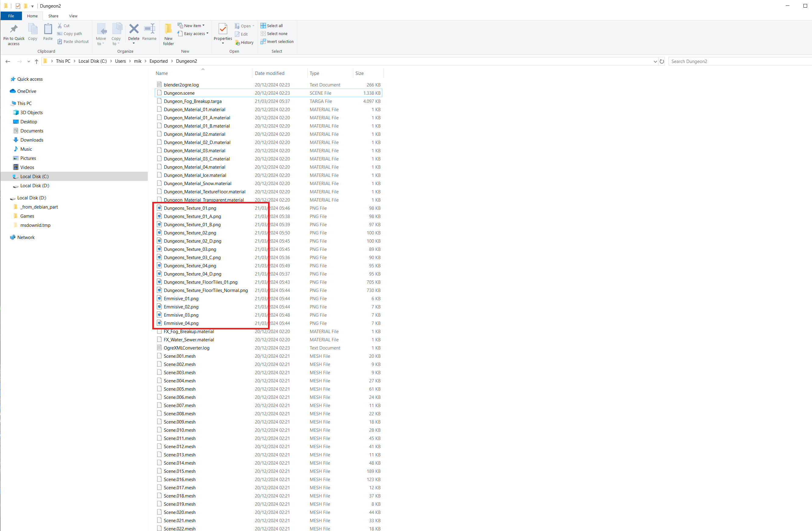Click the OneDrive cloud icon in sidebar
The height and width of the screenshot is (531, 812).
[12, 91]
